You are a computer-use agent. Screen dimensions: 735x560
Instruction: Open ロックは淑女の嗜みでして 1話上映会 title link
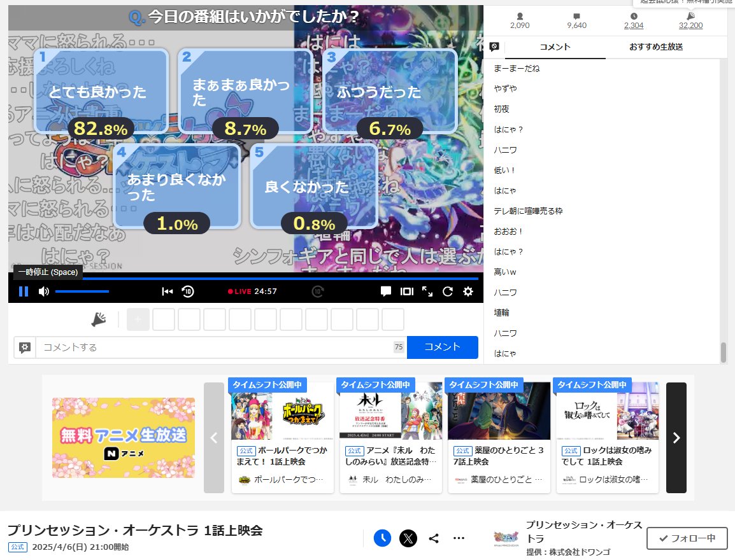pos(607,456)
